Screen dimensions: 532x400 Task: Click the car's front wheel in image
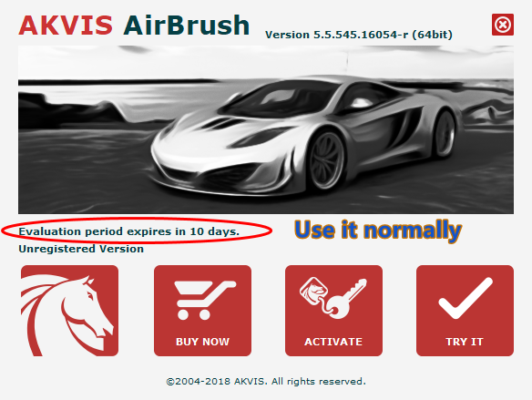pos(327,160)
